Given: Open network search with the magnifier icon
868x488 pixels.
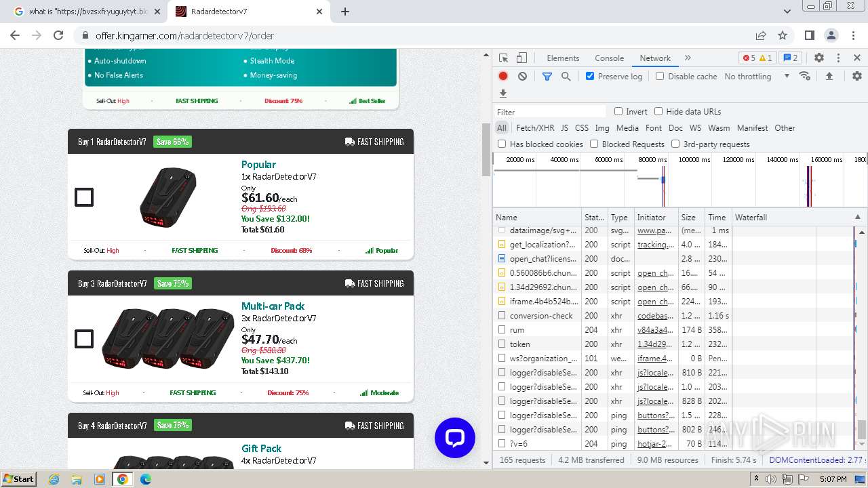Looking at the screenshot, I should pyautogui.click(x=566, y=77).
